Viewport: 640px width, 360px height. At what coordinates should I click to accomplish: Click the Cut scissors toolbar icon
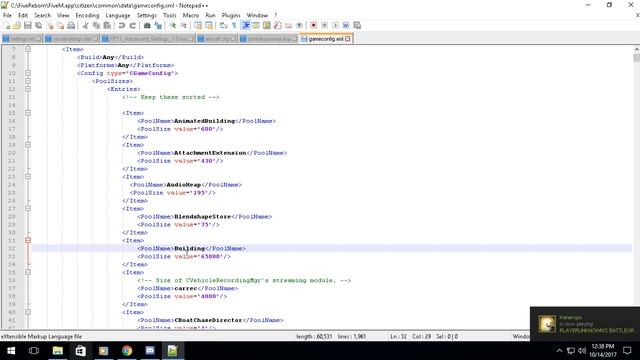pos(85,25)
